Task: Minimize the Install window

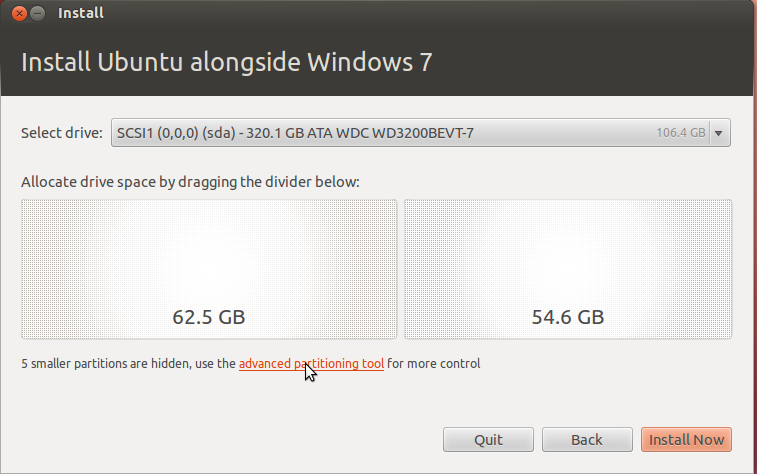Action: 37,14
